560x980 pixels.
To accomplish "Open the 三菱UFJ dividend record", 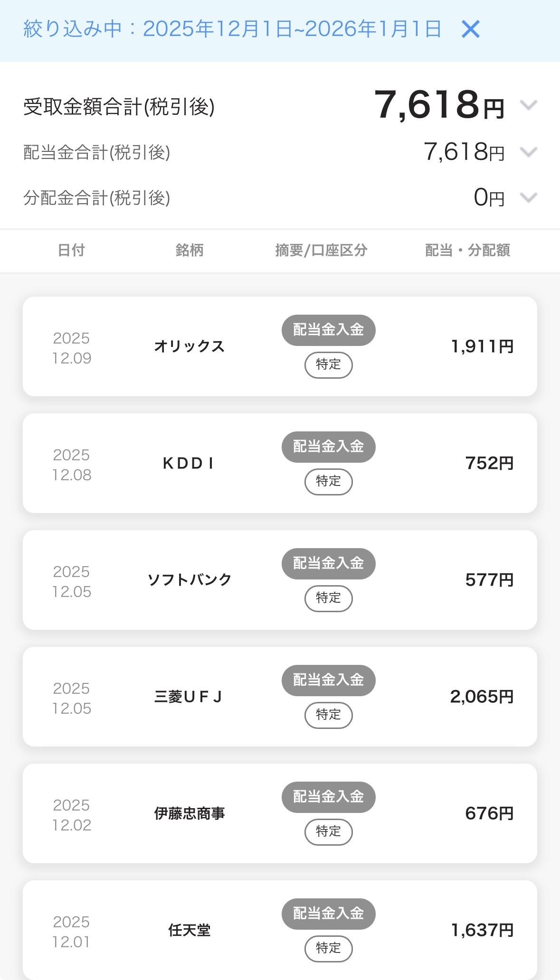I will point(189,697).
